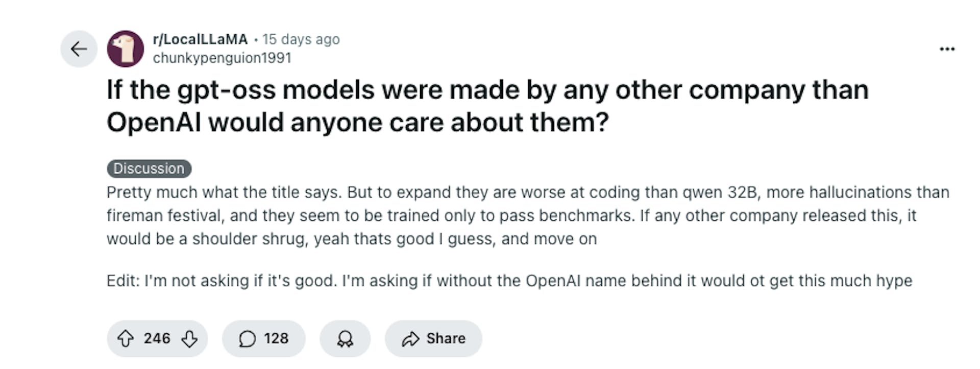This screenshot has height=369, width=980.
Task: Expand post options via the ellipsis menu
Action: pos(947,49)
